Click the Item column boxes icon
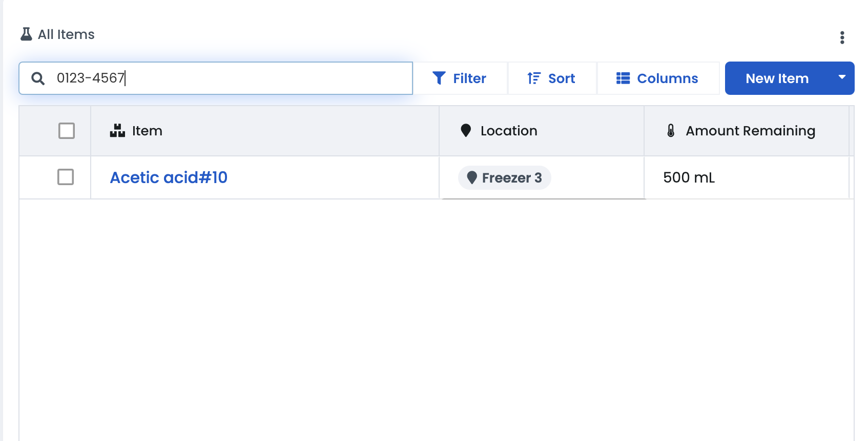Image resolution: width=868 pixels, height=441 pixels. click(x=117, y=131)
